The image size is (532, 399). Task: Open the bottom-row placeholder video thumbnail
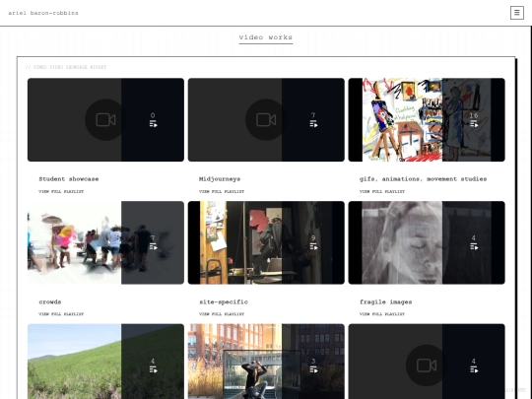click(427, 362)
